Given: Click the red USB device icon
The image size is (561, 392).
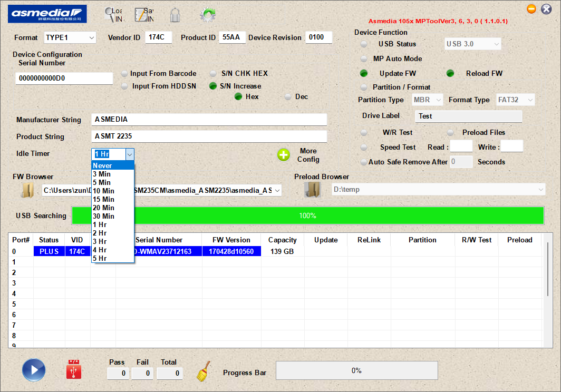Looking at the screenshot, I should point(74,370).
